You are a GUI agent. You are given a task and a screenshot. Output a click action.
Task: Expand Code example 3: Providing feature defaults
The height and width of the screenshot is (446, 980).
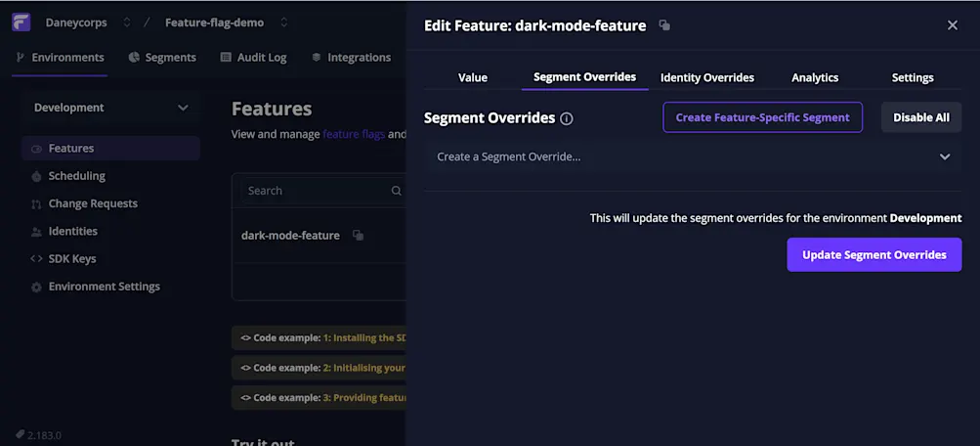point(320,398)
